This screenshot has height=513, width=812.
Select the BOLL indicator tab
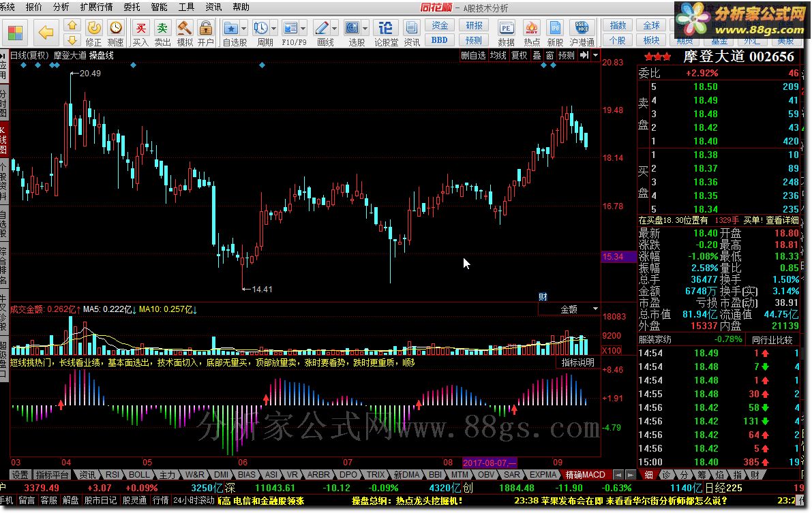(x=139, y=475)
